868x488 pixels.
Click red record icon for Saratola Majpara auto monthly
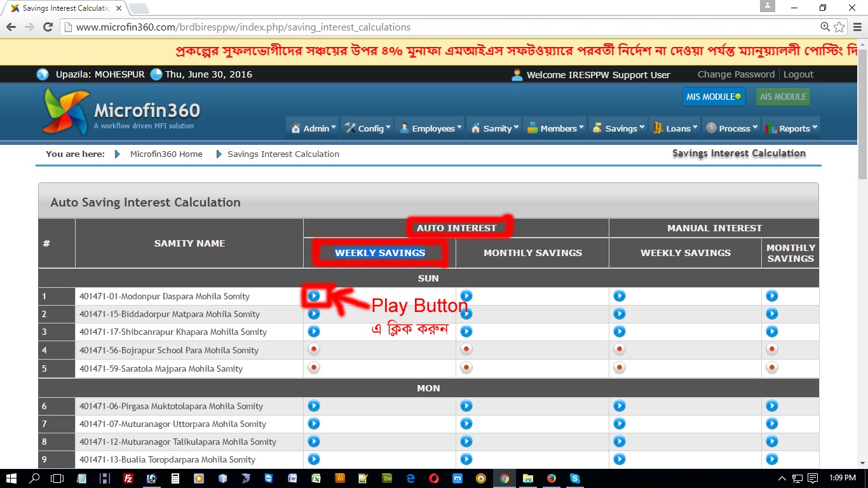point(466,368)
